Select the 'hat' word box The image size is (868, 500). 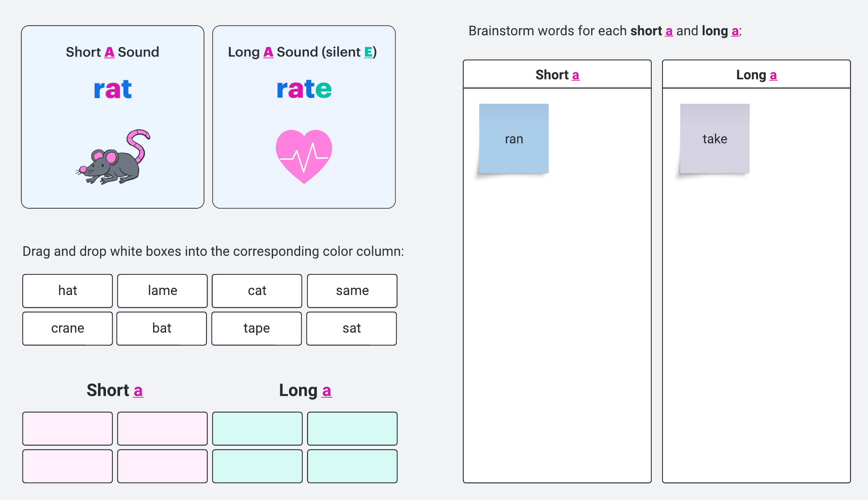coord(68,291)
